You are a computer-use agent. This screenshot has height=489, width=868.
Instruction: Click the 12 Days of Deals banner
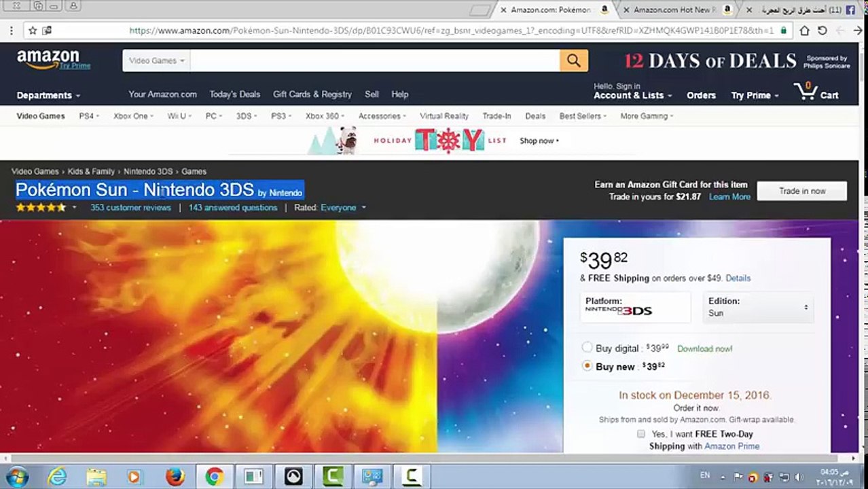(737, 61)
